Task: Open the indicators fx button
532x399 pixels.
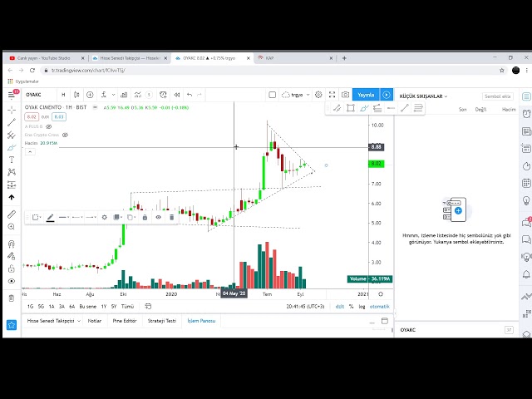Action: [104, 95]
